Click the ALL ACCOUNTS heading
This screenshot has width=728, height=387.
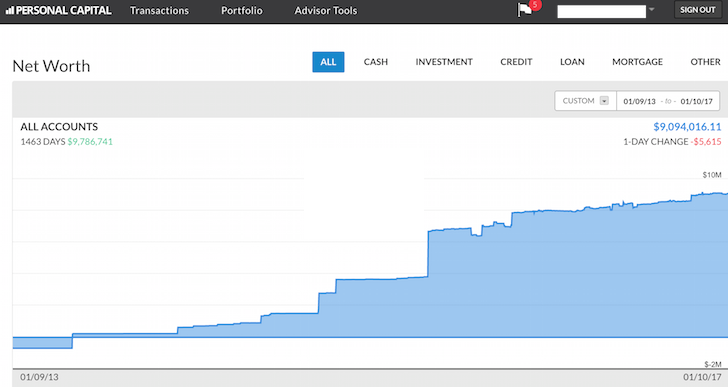(x=59, y=127)
